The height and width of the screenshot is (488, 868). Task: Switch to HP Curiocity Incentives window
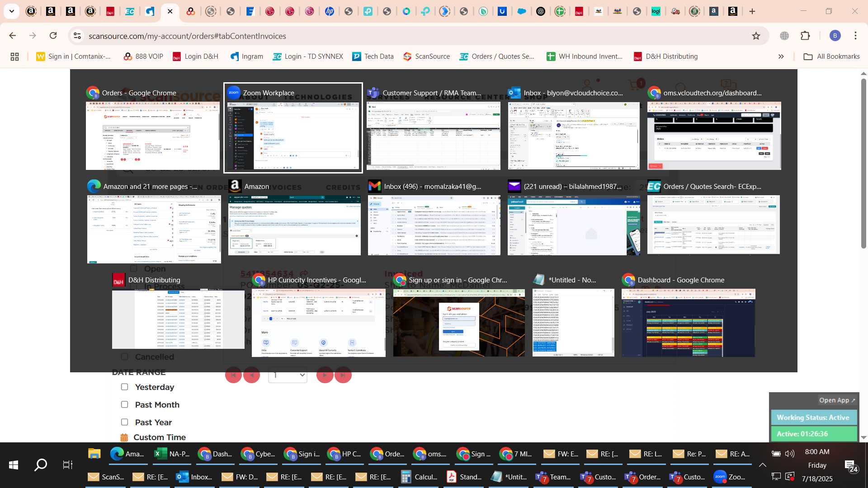318,314
